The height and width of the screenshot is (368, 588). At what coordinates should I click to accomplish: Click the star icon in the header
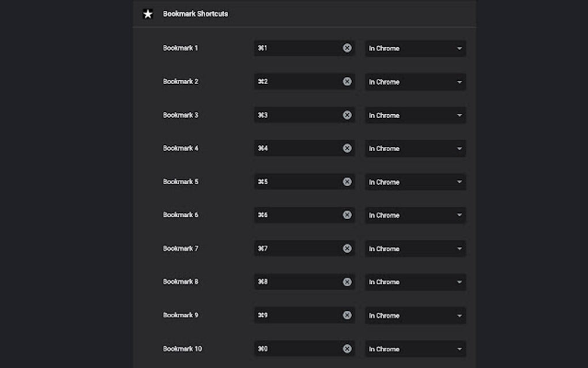[x=148, y=14]
